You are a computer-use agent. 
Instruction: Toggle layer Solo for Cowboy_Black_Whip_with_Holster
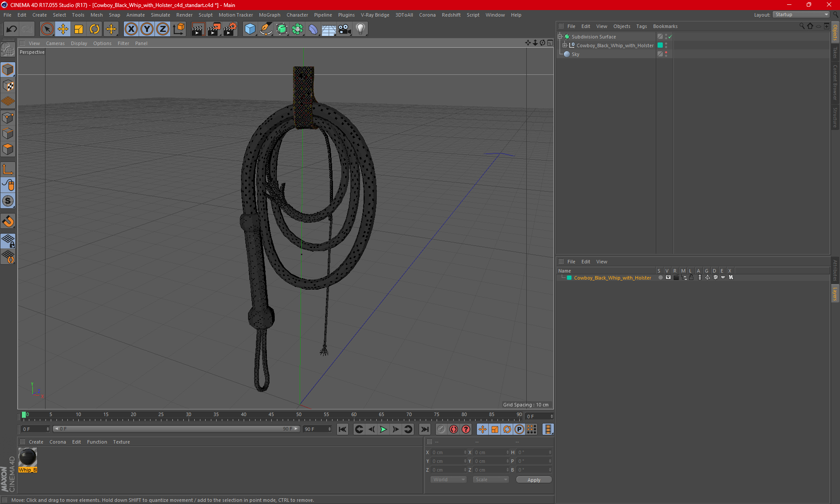point(660,277)
